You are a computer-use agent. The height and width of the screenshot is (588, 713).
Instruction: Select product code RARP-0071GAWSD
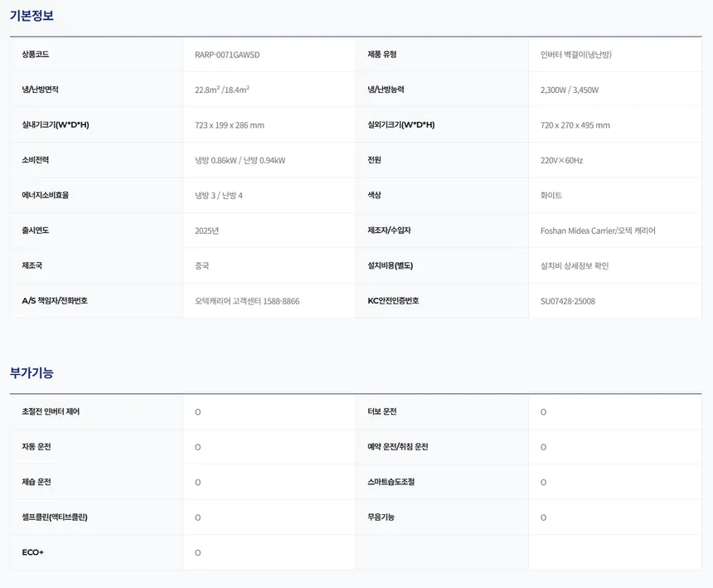click(227, 55)
